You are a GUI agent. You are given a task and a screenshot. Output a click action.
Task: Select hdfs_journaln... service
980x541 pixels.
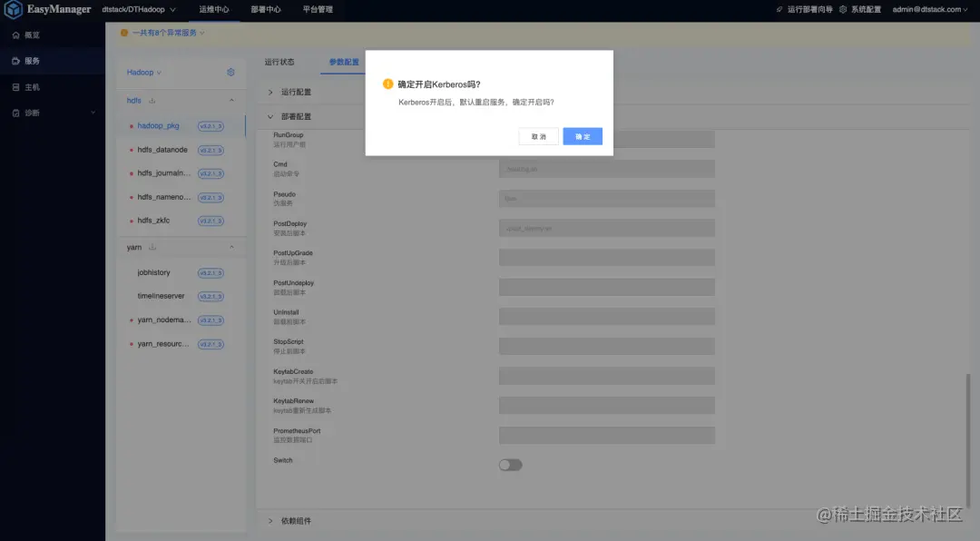163,173
